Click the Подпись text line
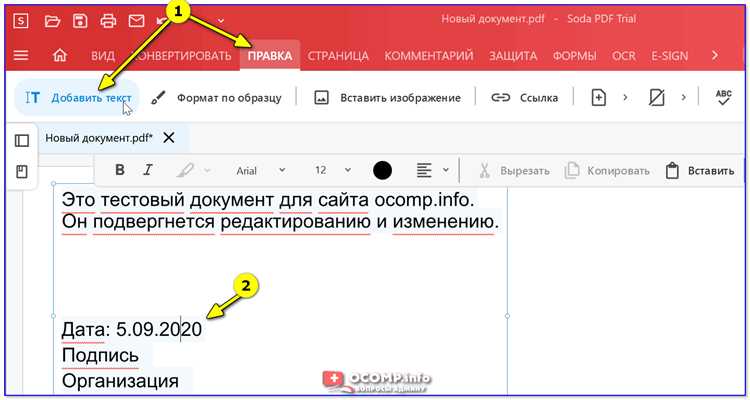Screen dimensions: 750x400 point(100,356)
